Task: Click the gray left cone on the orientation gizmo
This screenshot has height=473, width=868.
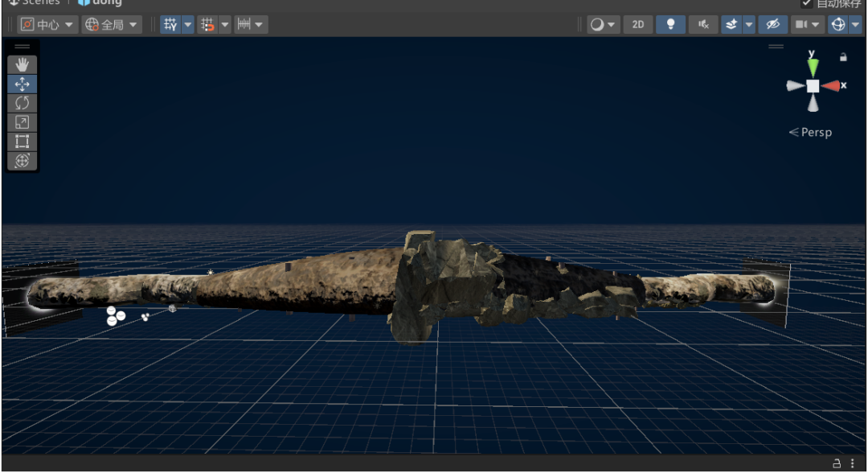Action: tap(796, 86)
